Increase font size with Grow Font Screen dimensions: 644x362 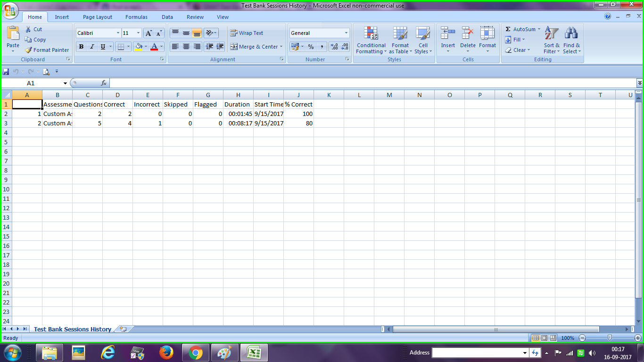click(x=149, y=33)
